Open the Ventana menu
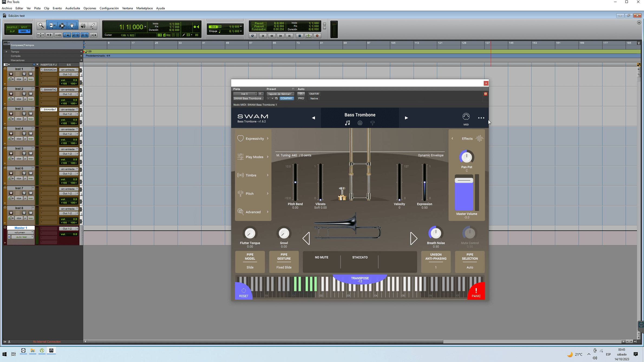This screenshot has height=362, width=644. pos(127,8)
